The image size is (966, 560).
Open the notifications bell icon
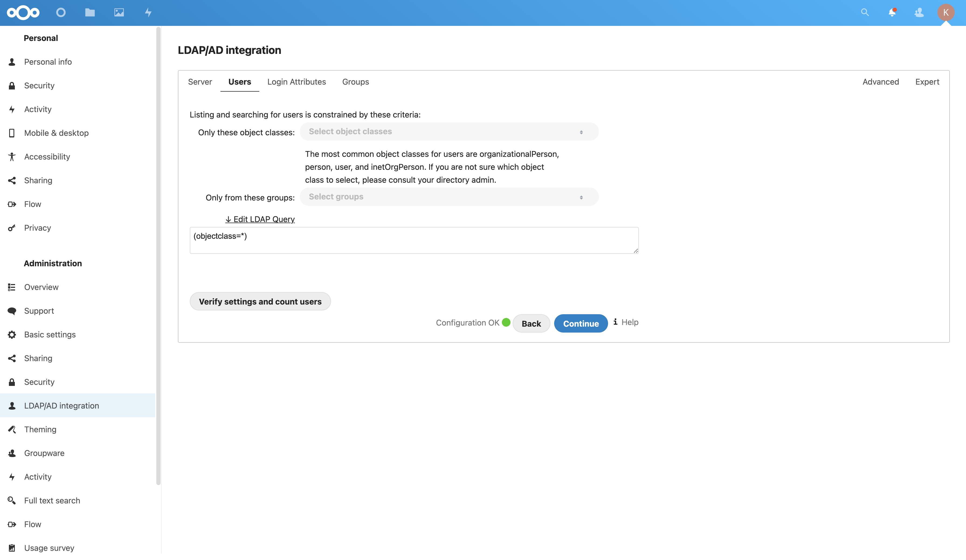point(892,12)
